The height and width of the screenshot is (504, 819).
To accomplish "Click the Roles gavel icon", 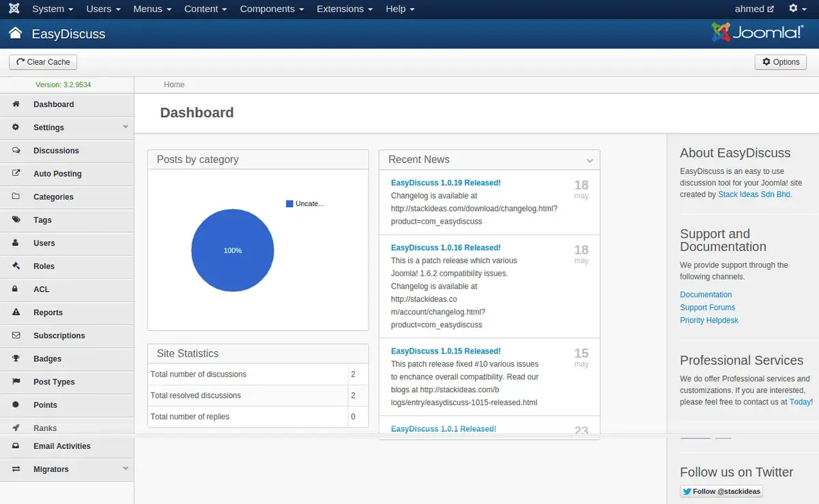I will pyautogui.click(x=16, y=266).
